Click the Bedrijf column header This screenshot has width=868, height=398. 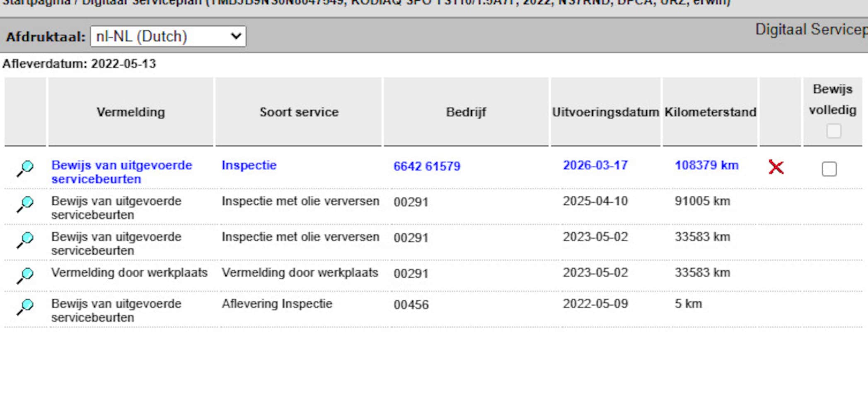click(x=466, y=112)
